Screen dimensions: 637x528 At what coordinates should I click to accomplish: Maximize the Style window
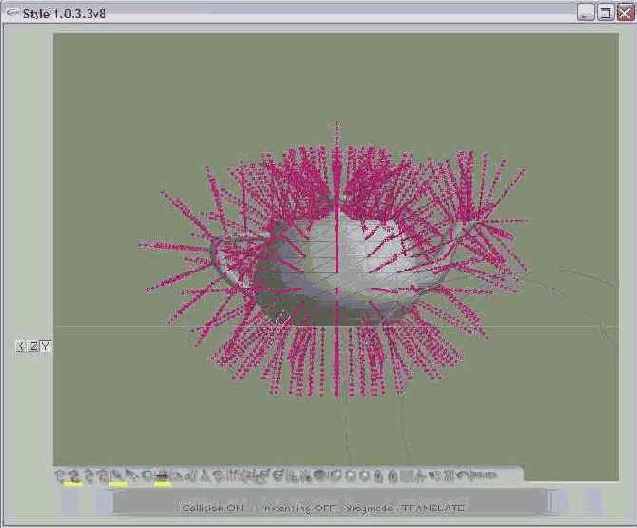[x=604, y=12]
